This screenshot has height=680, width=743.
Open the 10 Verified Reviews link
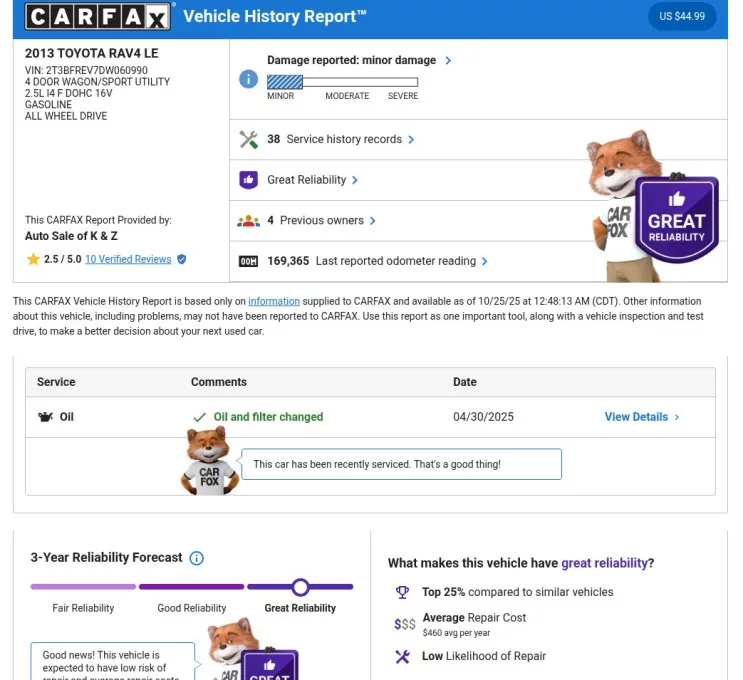pos(128,259)
